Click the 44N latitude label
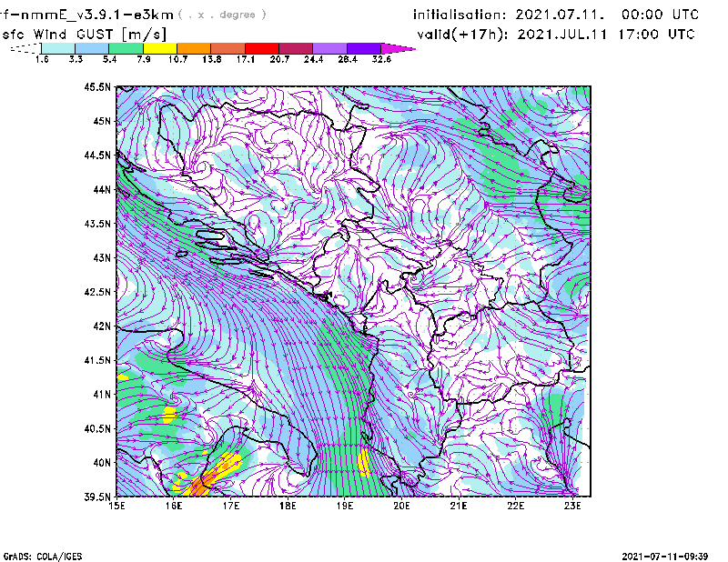728x562 pixels. (102, 189)
